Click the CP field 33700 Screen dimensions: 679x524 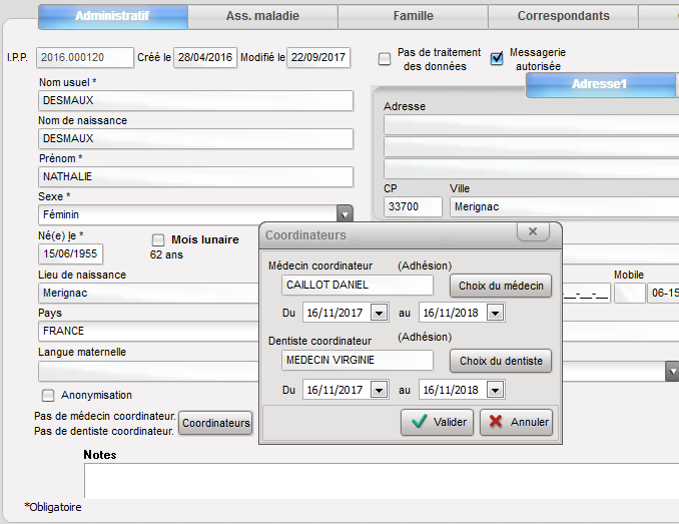pos(413,207)
